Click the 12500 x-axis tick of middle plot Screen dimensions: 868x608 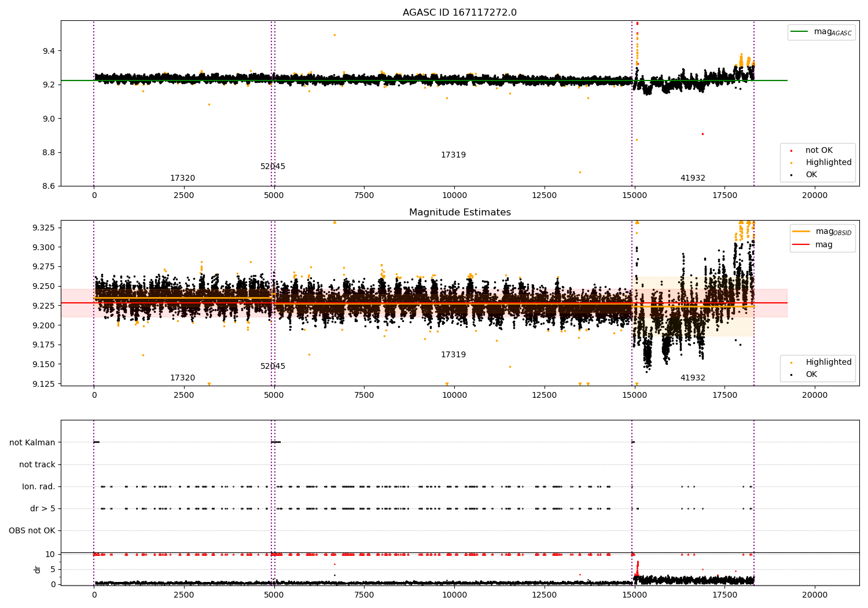tap(544, 395)
